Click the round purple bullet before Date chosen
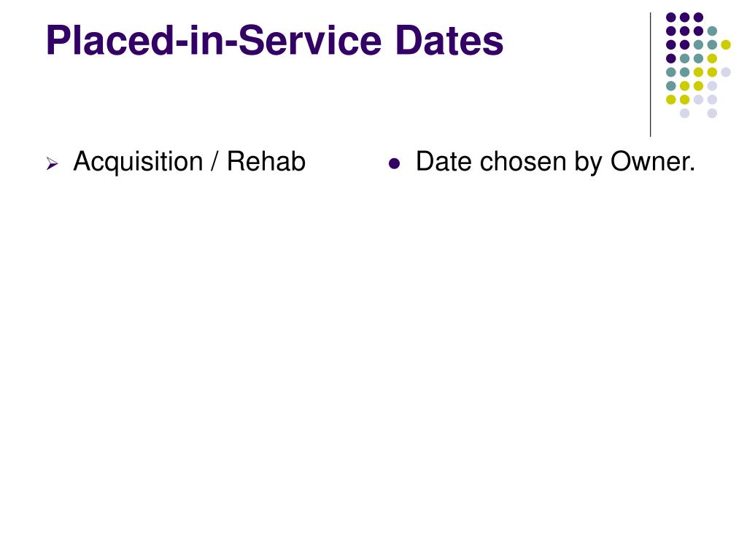747x560 pixels. [x=394, y=164]
